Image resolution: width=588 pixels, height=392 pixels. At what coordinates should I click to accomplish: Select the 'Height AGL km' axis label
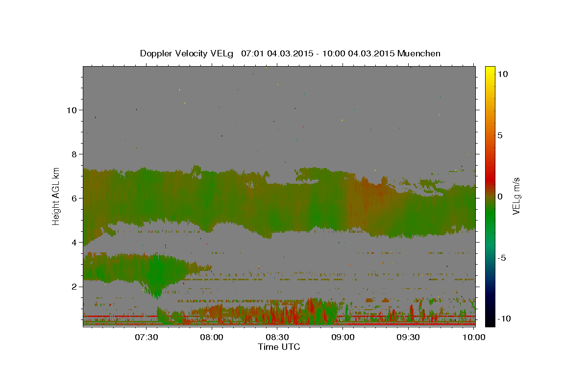(x=56, y=196)
